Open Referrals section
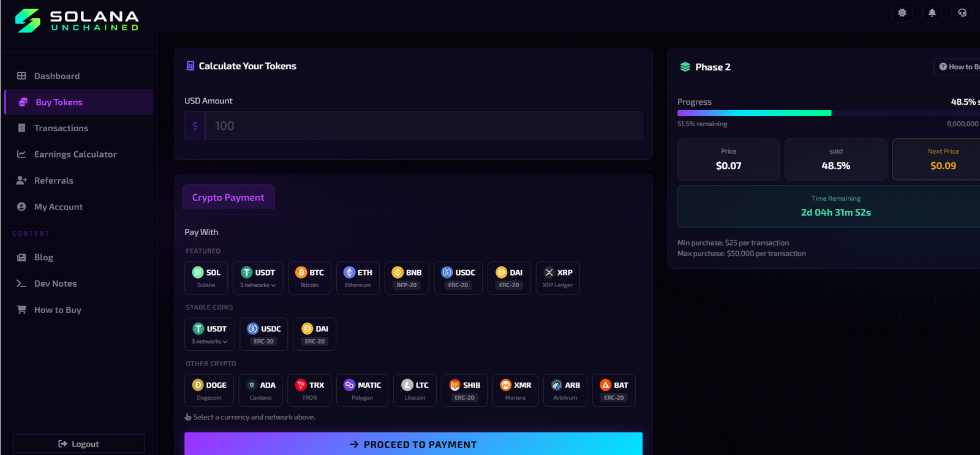Viewport: 980px width, 455px height. pyautogui.click(x=78, y=181)
